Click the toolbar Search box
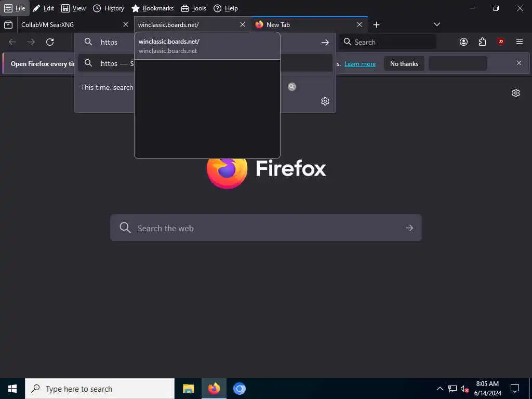Image resolution: width=532 pixels, height=399 pixels. point(388,42)
